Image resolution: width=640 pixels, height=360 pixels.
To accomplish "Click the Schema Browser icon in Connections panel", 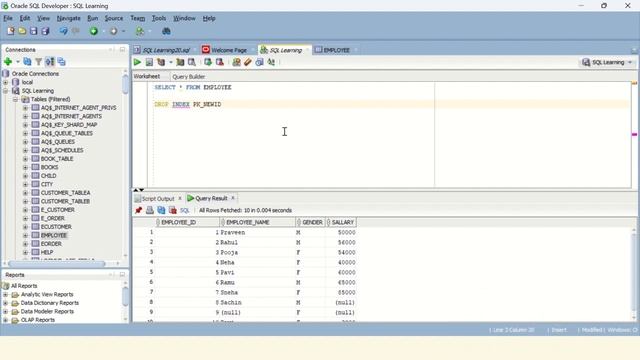I will [50, 62].
